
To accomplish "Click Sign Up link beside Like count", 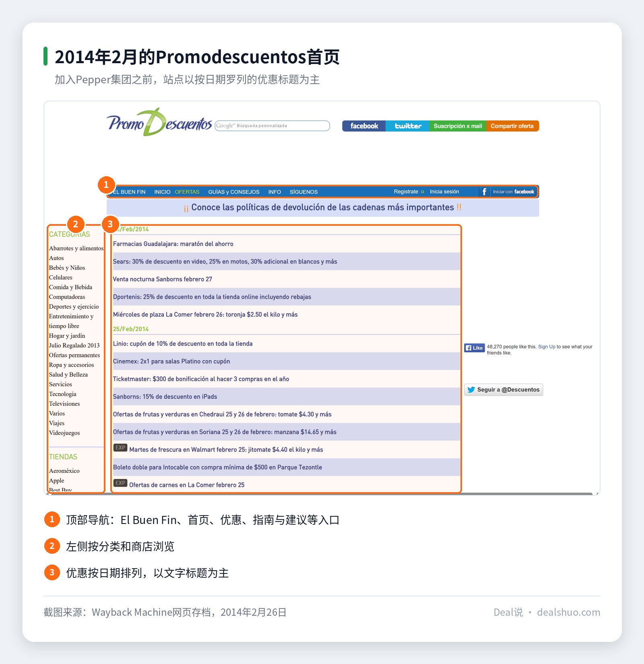I will tap(547, 347).
